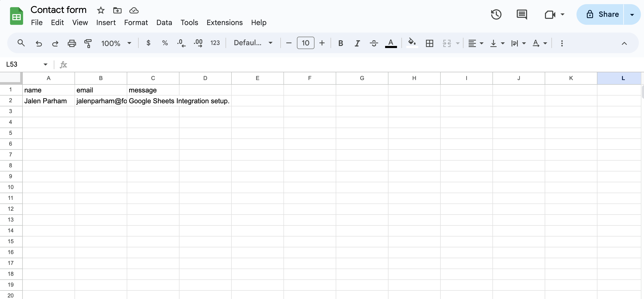Toggle strikethrough formatting
Viewport: 644px width, 299px height.
click(x=374, y=43)
